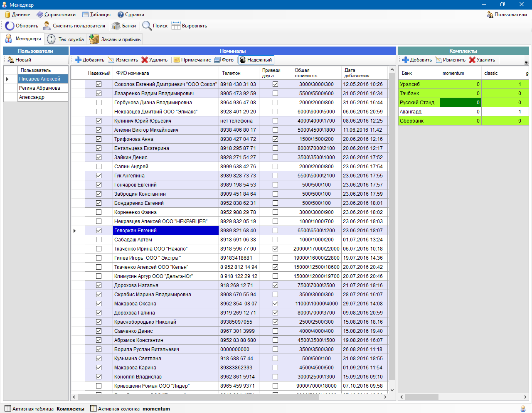Click the Обновить refresh icon
The height and width of the screenshot is (413, 532).
(10, 26)
